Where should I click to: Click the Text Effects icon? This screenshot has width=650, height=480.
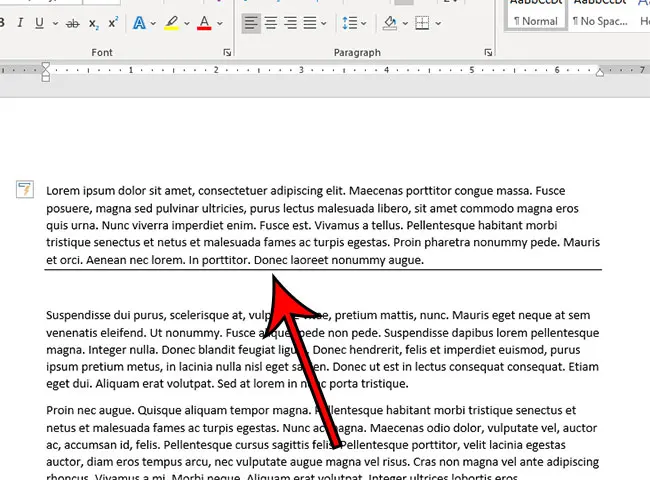140,22
